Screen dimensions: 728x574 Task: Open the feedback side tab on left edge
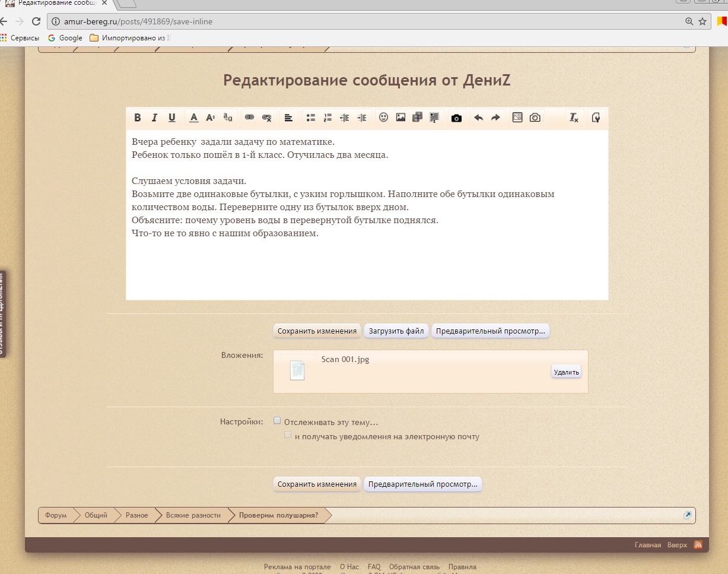pyautogui.click(x=3, y=314)
